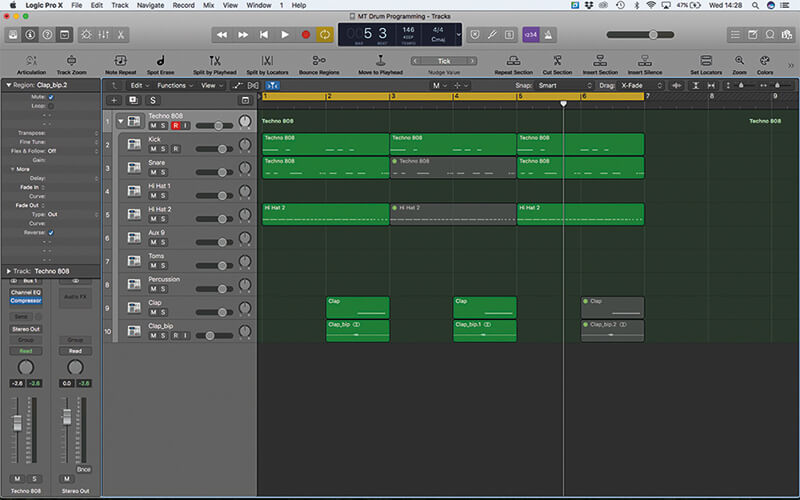Click Bounce Regions icon
Screen dimensions: 800x500
[319, 61]
